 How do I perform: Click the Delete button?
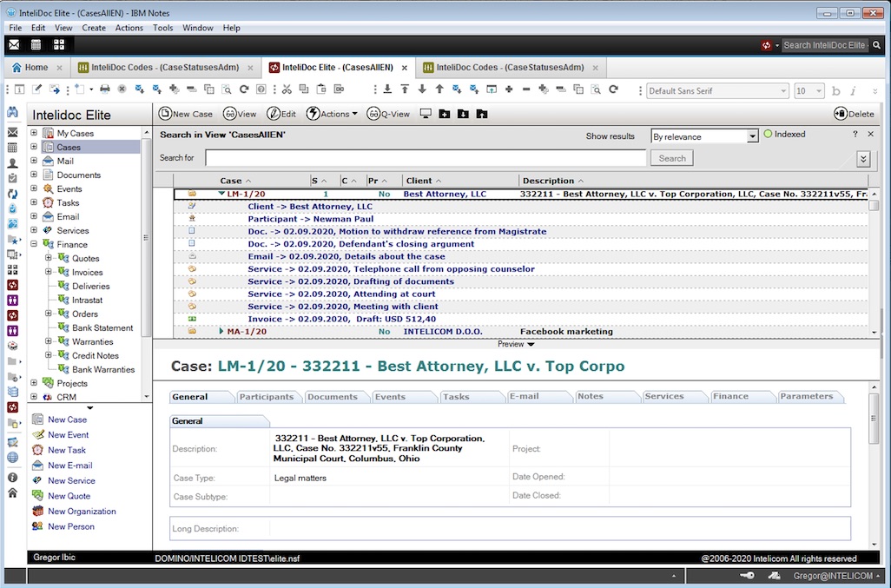pos(854,114)
